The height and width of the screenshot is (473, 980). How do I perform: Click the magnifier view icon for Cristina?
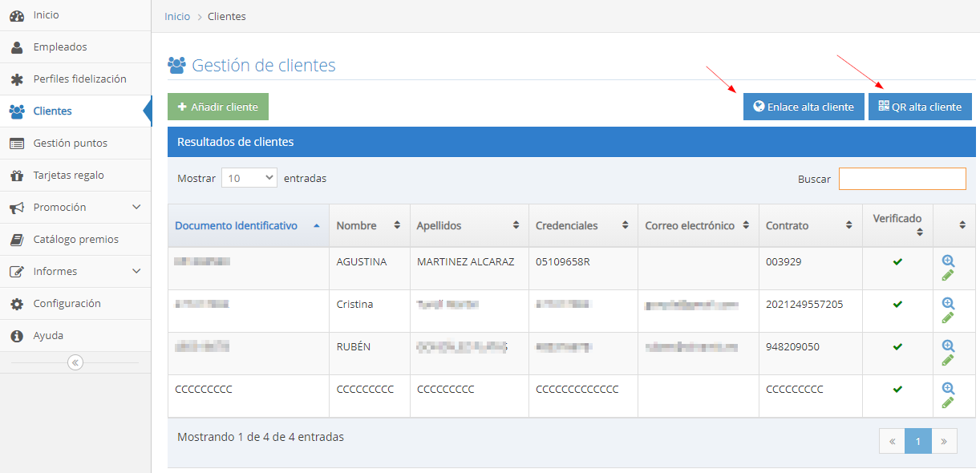click(948, 303)
